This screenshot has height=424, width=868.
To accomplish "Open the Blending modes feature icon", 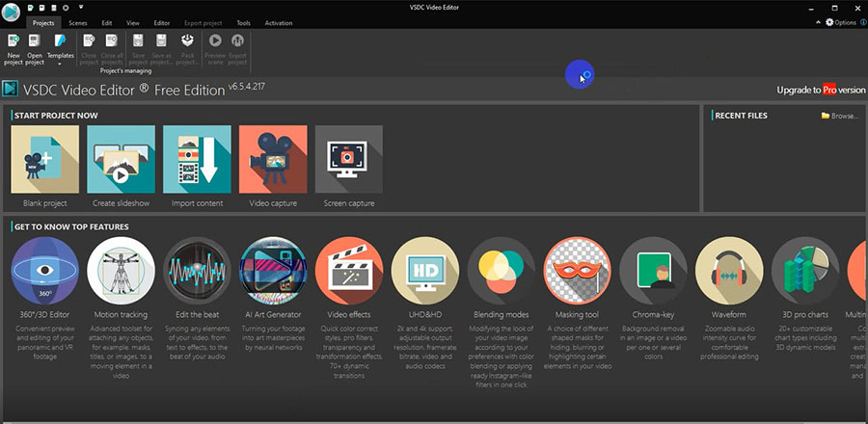I will [501, 271].
